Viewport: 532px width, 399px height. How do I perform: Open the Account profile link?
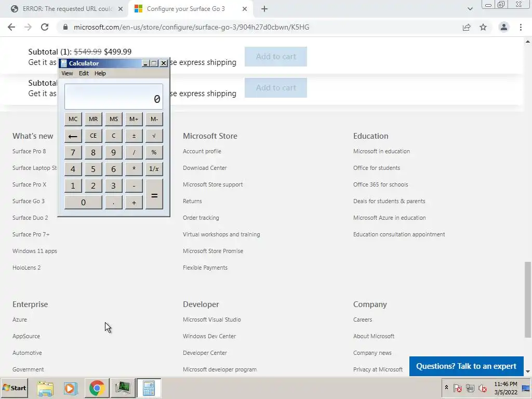click(202, 151)
